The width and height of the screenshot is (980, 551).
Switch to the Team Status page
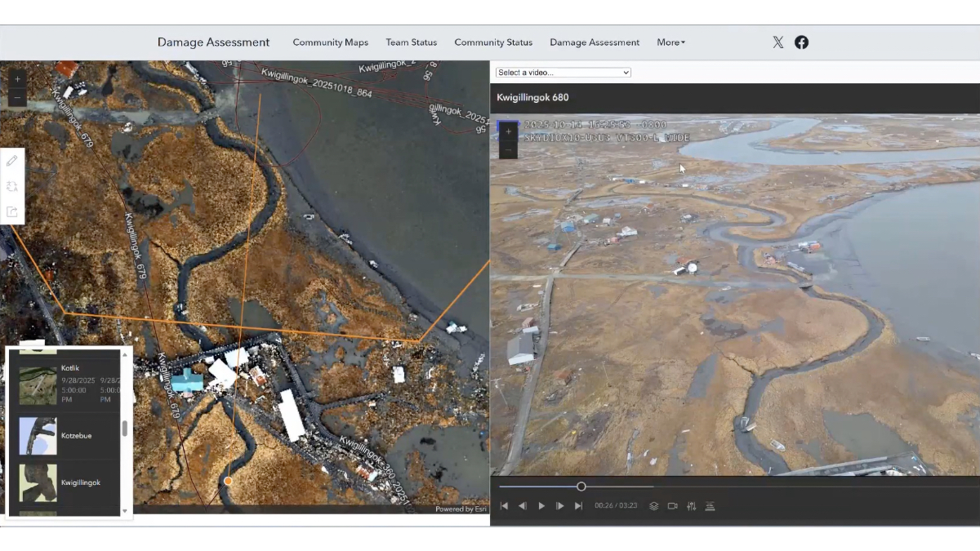click(x=412, y=42)
